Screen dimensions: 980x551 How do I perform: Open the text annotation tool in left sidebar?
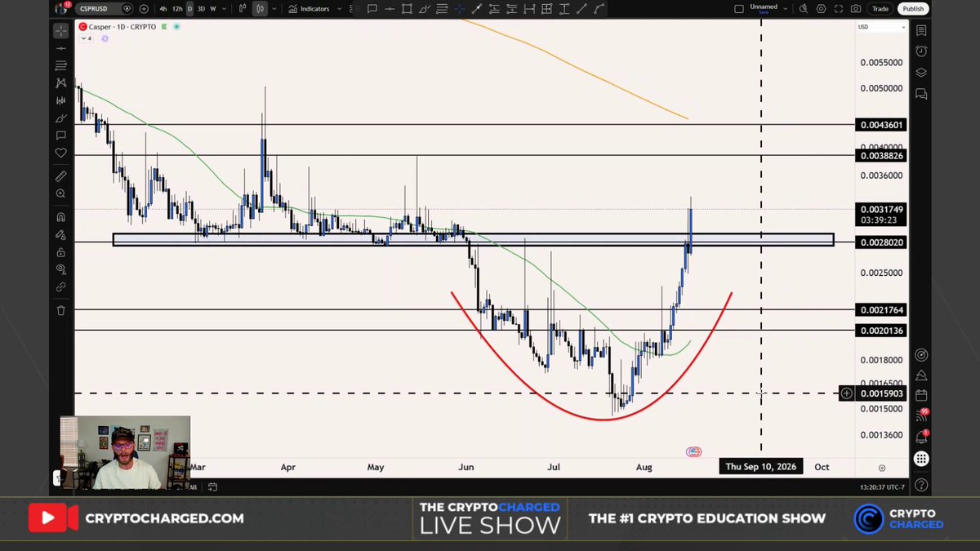(x=61, y=136)
